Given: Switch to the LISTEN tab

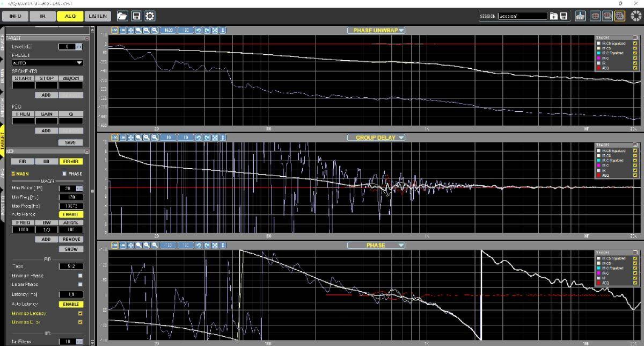Looking at the screenshot, I should pos(97,16).
